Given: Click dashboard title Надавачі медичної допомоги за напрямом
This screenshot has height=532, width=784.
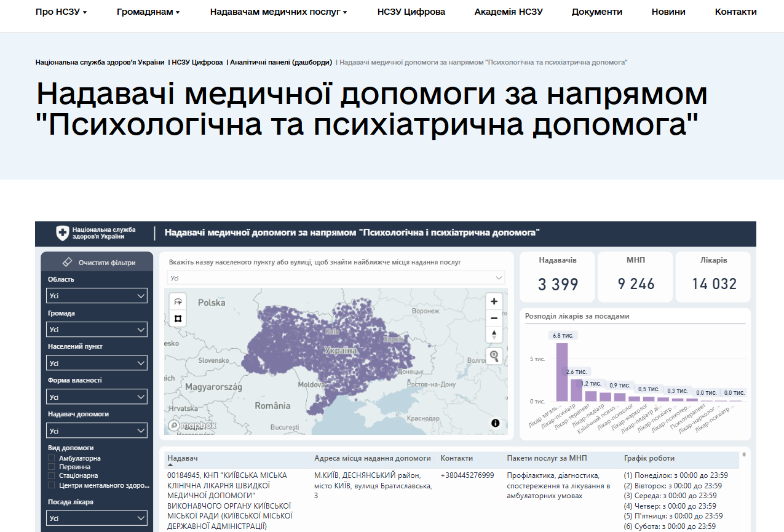Looking at the screenshot, I should pyautogui.click(x=353, y=232).
